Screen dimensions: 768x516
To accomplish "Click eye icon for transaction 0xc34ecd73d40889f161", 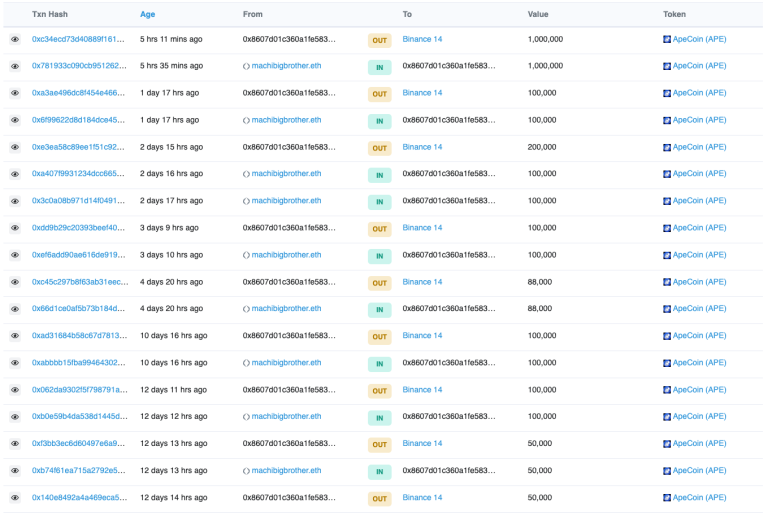I will (15, 39).
